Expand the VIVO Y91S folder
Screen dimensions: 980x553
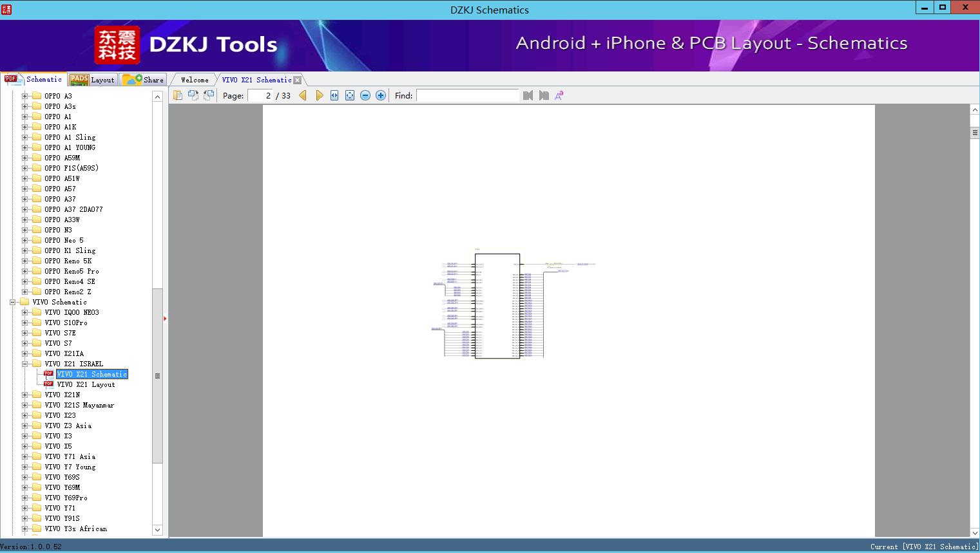point(25,518)
